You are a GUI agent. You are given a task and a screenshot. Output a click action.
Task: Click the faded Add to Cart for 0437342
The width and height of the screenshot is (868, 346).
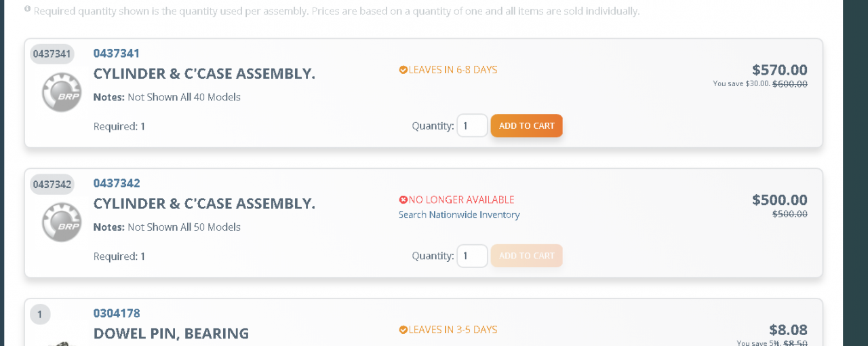pos(526,256)
